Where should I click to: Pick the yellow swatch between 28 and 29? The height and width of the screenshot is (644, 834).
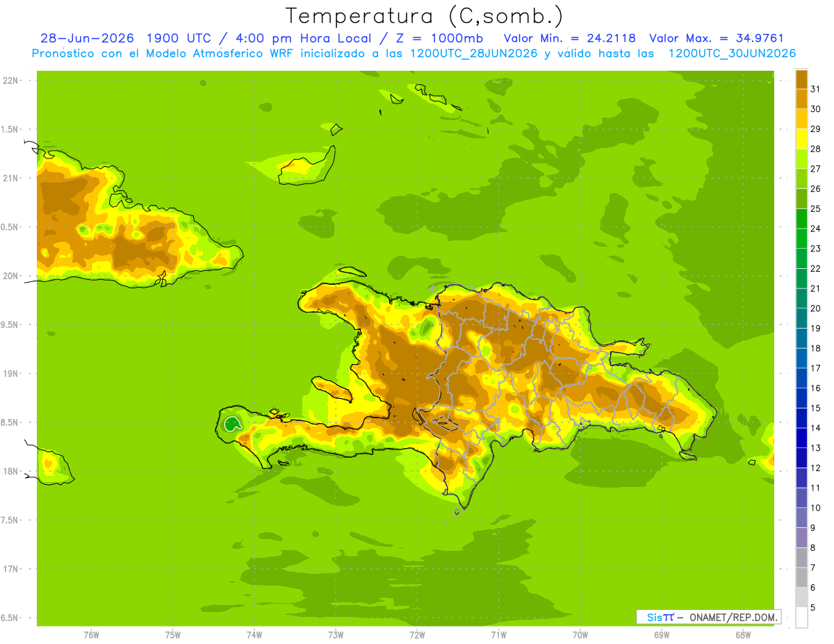801,139
